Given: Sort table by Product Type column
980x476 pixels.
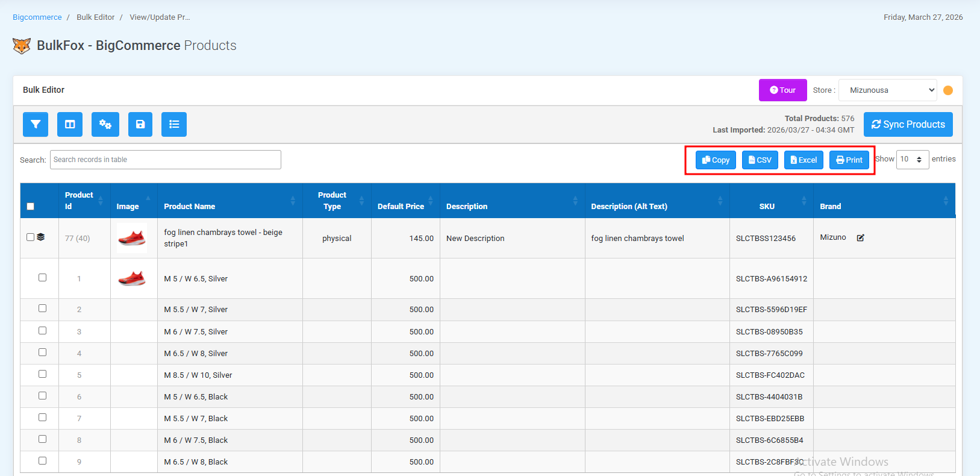Looking at the screenshot, I should (337, 201).
